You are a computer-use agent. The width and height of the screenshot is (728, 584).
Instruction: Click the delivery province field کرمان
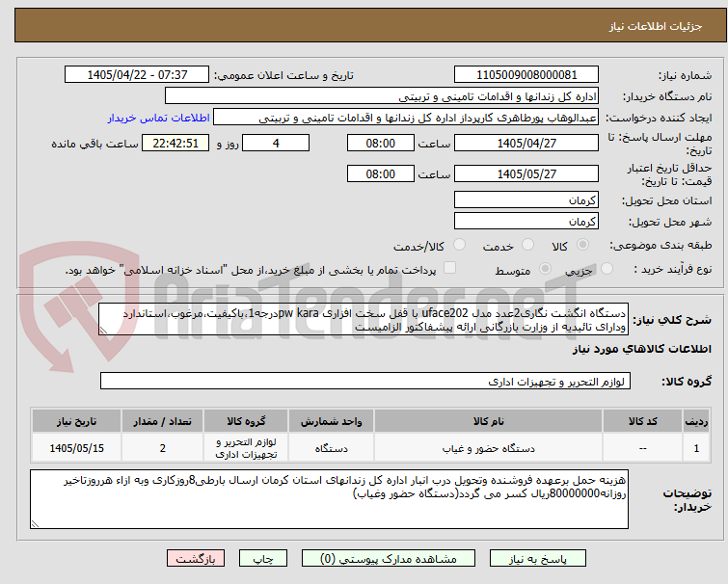526,199
